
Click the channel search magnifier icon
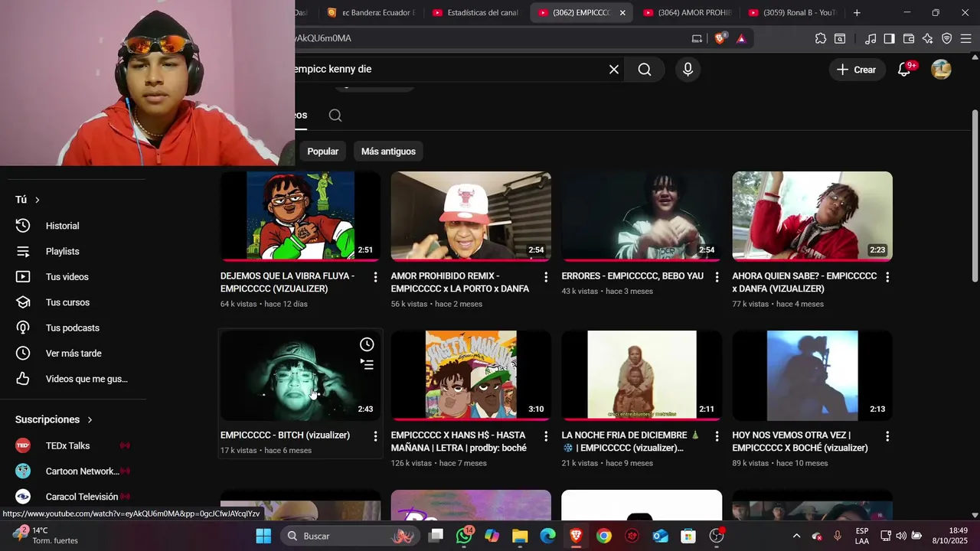335,116
